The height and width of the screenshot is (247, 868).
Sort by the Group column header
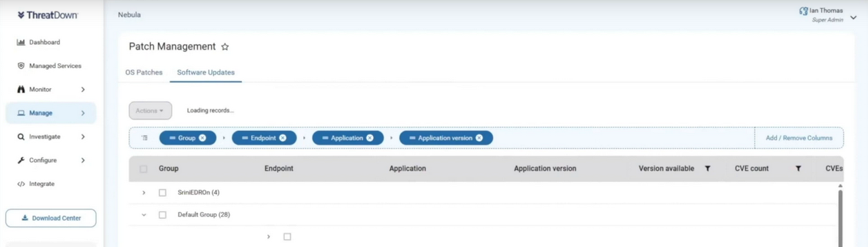(x=169, y=168)
